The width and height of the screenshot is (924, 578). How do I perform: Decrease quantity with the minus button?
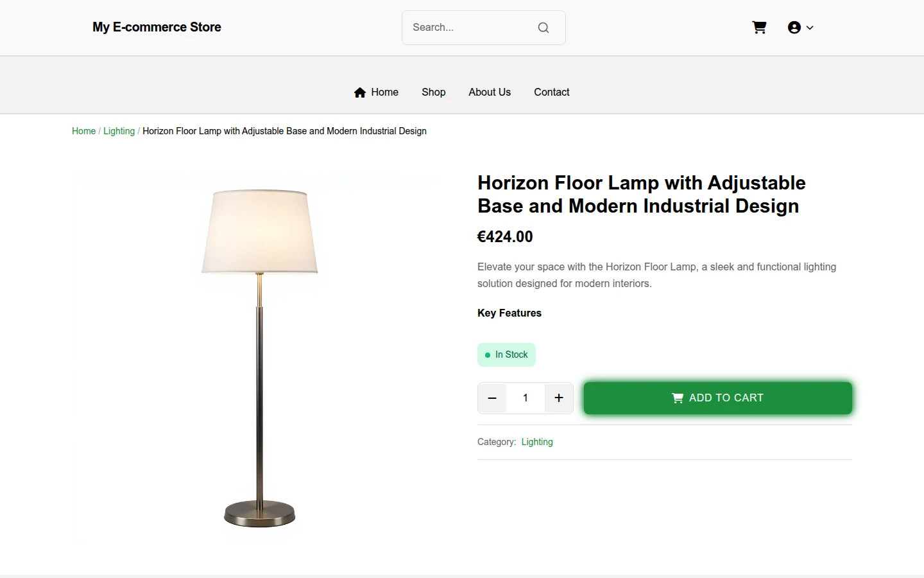coord(492,398)
